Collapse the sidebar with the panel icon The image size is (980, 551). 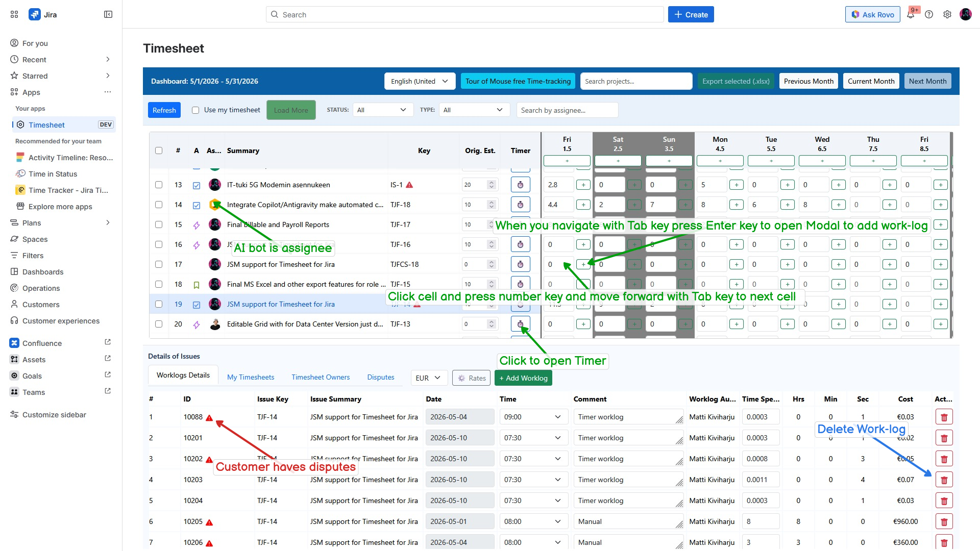coord(108,14)
